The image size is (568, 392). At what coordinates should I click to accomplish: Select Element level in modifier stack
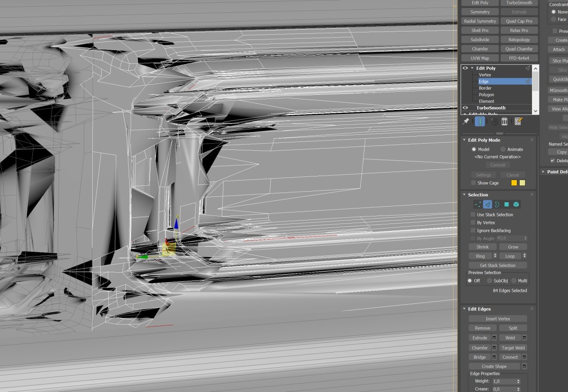(486, 101)
